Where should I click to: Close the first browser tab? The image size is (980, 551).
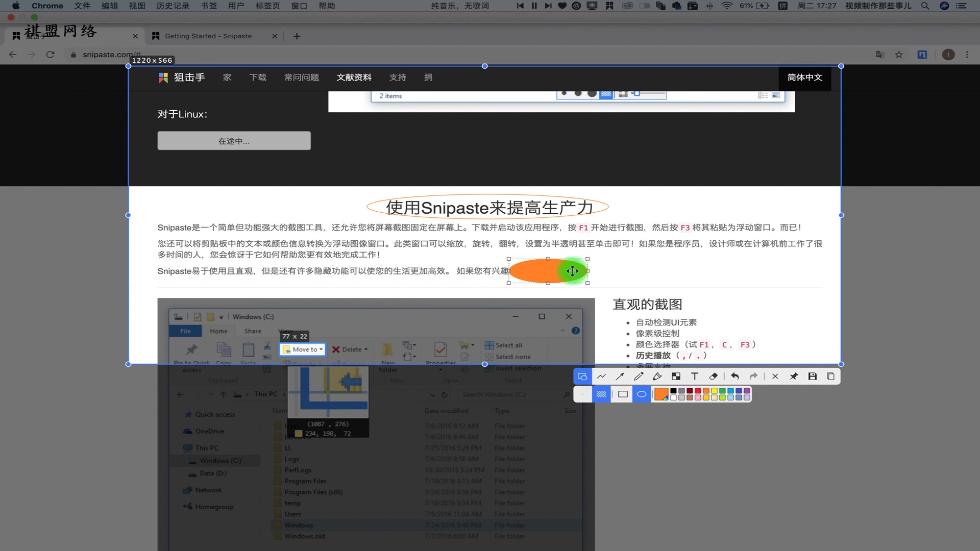click(x=135, y=36)
